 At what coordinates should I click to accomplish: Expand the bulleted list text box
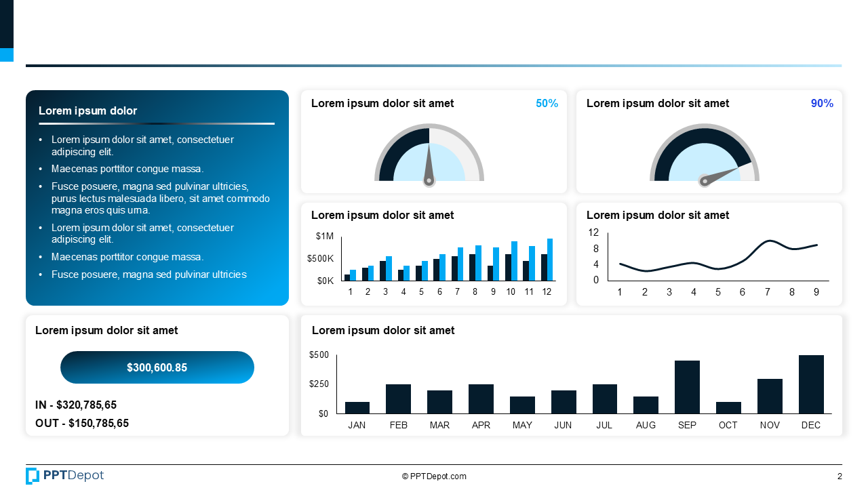pos(157,207)
